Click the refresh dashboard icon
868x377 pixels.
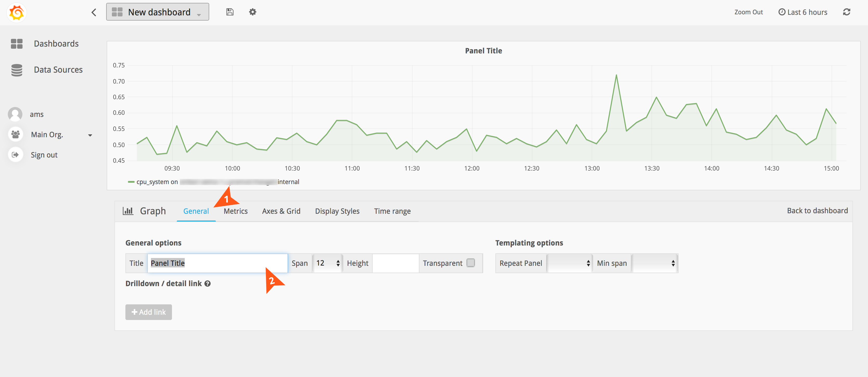click(x=846, y=12)
